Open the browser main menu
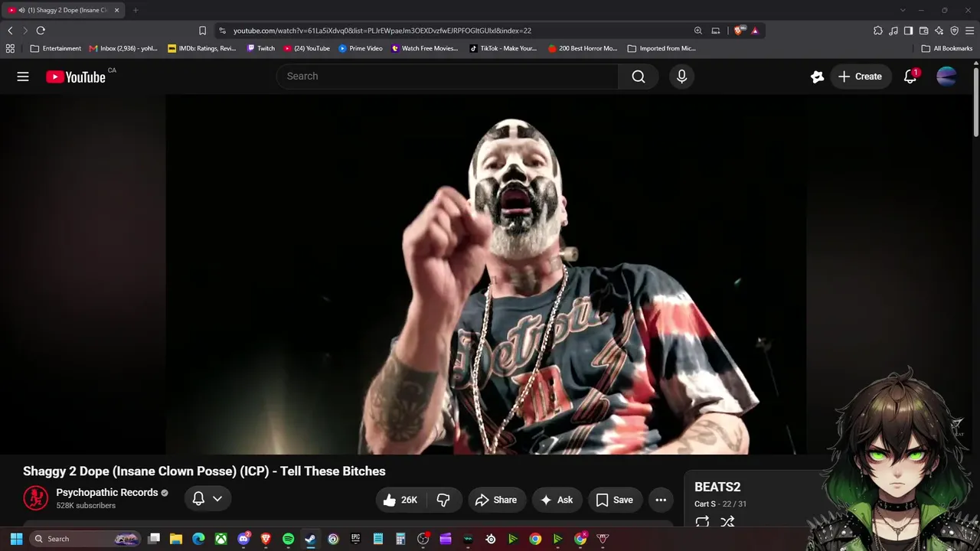Viewport: 980px width, 551px height. (970, 31)
